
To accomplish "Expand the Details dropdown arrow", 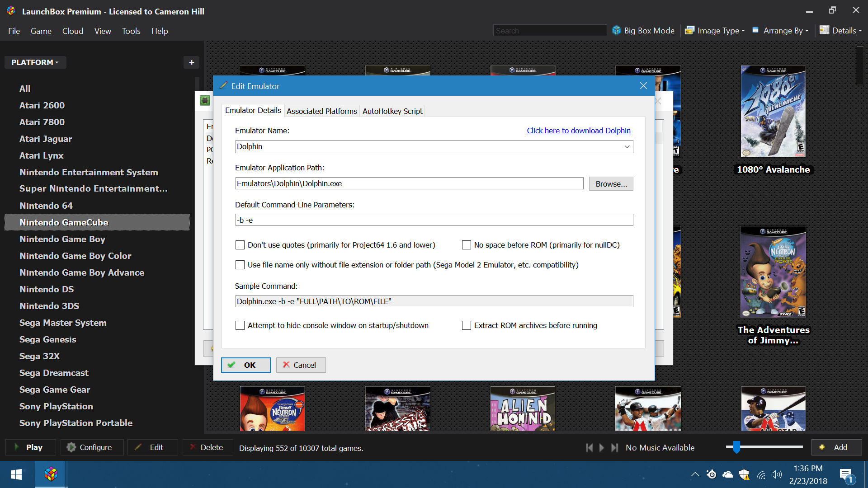I will [x=860, y=31].
